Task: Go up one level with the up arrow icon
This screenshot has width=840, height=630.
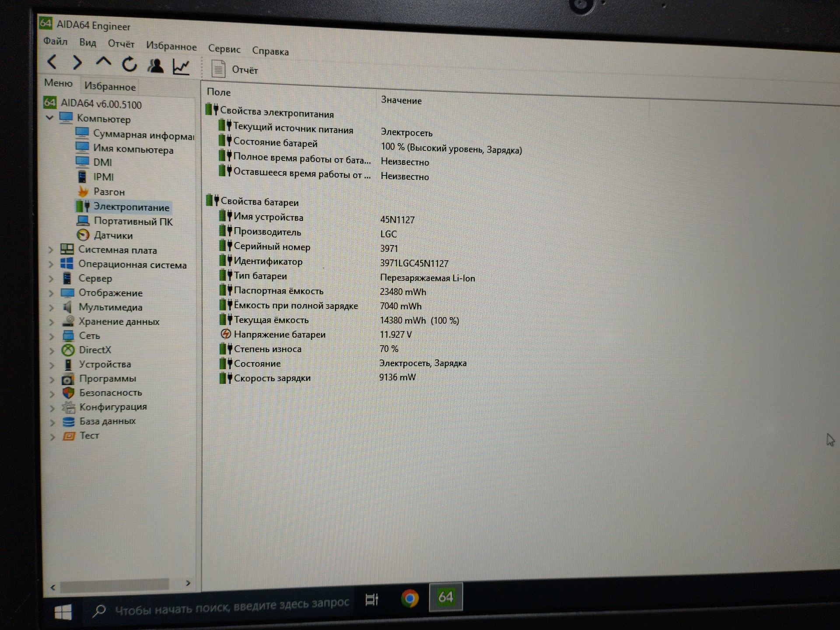Action: (103, 63)
